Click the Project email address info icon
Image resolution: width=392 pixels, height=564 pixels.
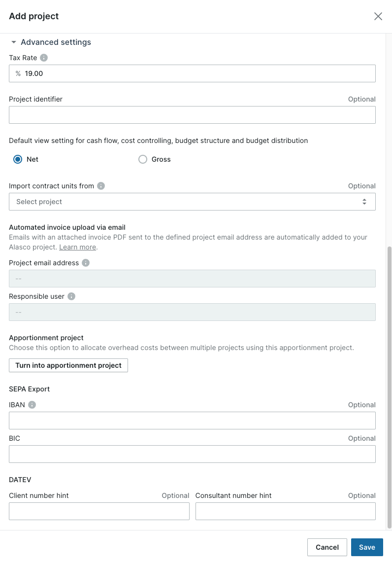pyautogui.click(x=86, y=263)
